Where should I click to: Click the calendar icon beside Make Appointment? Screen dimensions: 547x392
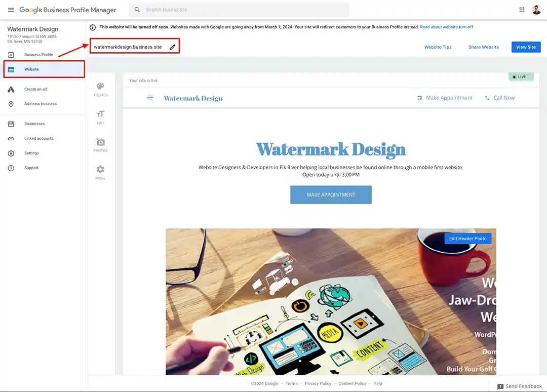(420, 98)
